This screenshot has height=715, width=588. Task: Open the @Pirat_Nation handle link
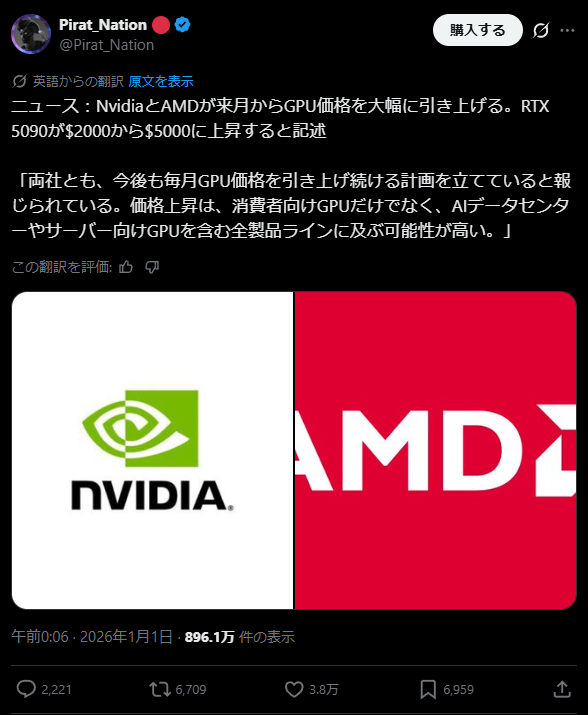point(107,45)
